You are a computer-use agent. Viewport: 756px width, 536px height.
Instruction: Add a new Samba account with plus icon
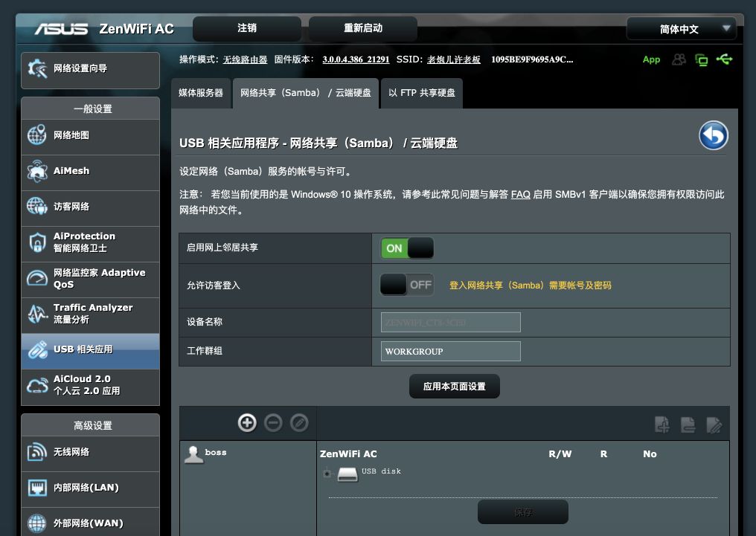247,423
